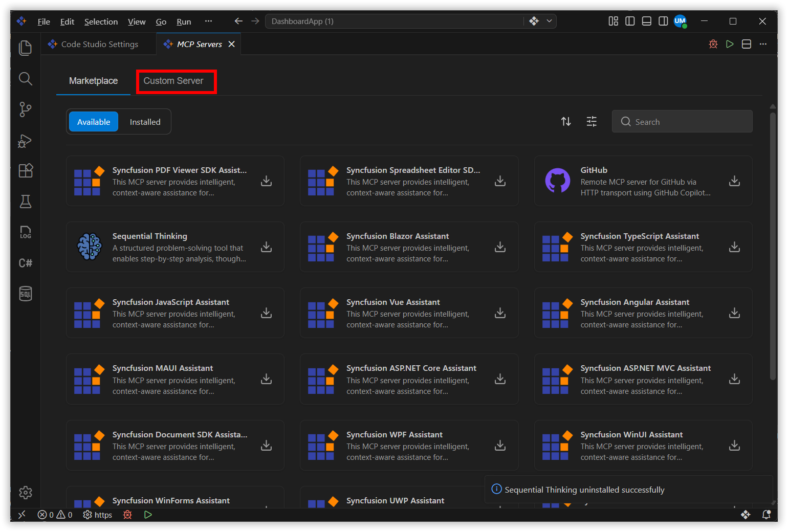Open the Search view in the activity bar
The image size is (788, 532).
click(x=25, y=79)
